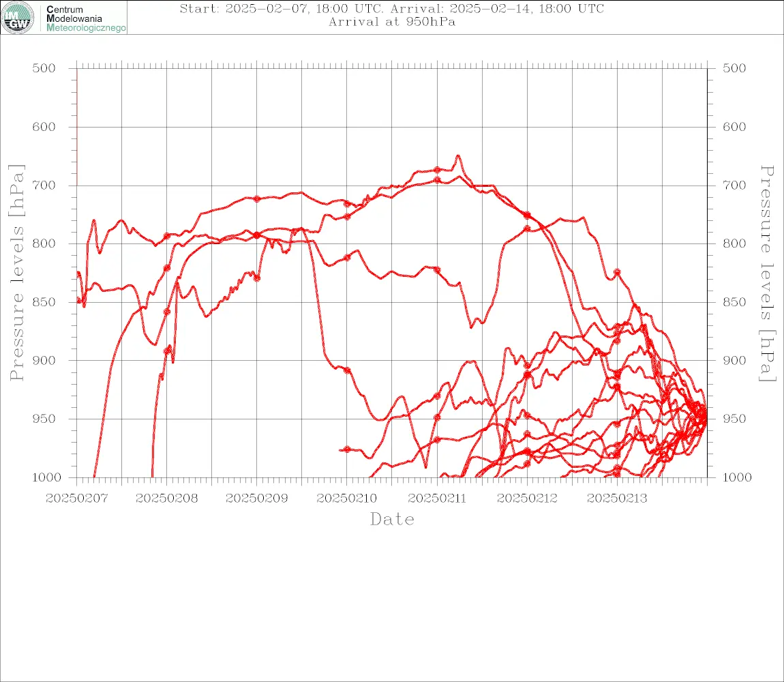Click the right axis label '600'
The width and height of the screenshot is (784, 682).
(x=734, y=127)
